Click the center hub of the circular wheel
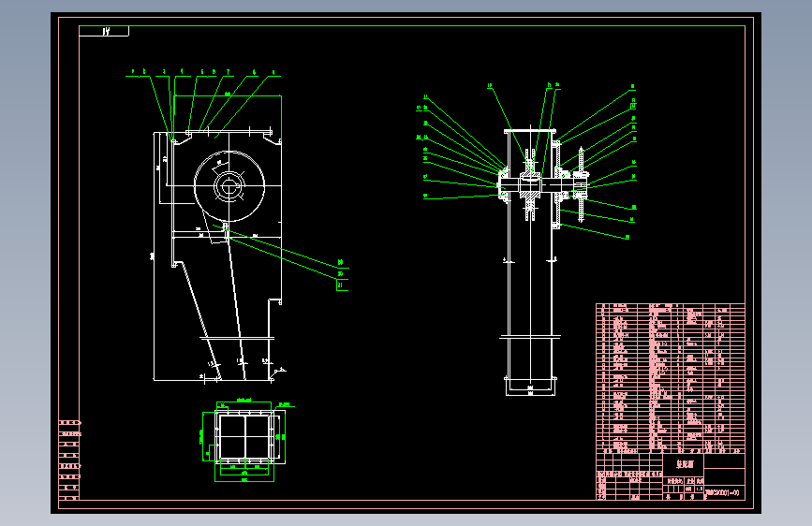The width and height of the screenshot is (812, 526). (229, 186)
